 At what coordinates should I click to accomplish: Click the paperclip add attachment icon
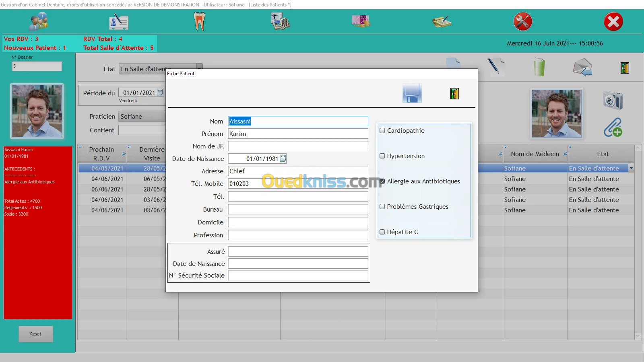[613, 128]
